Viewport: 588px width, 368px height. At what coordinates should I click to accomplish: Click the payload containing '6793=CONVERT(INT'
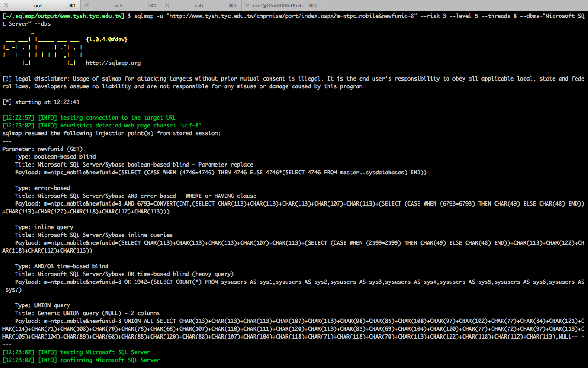294,207
